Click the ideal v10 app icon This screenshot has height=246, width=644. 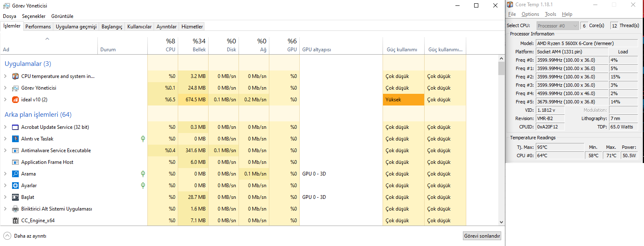[15, 100]
